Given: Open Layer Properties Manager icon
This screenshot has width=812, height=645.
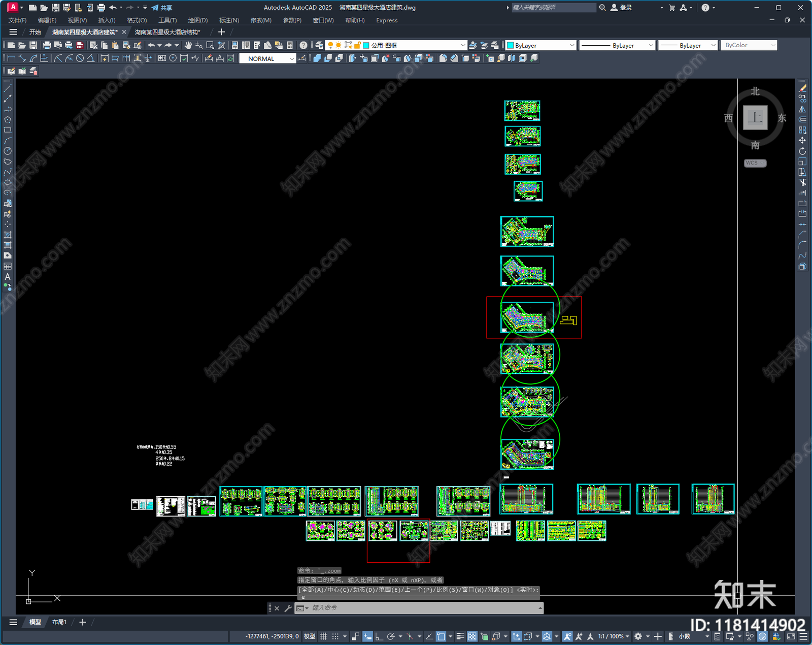Looking at the screenshot, I should [x=319, y=45].
